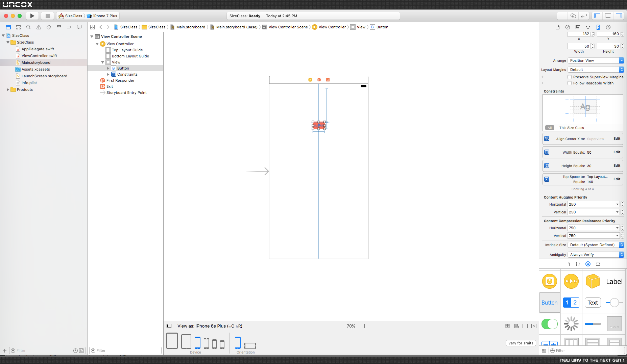This screenshot has width=627, height=364.
Task: Open the Align constraints tool
Action: coord(516,326)
